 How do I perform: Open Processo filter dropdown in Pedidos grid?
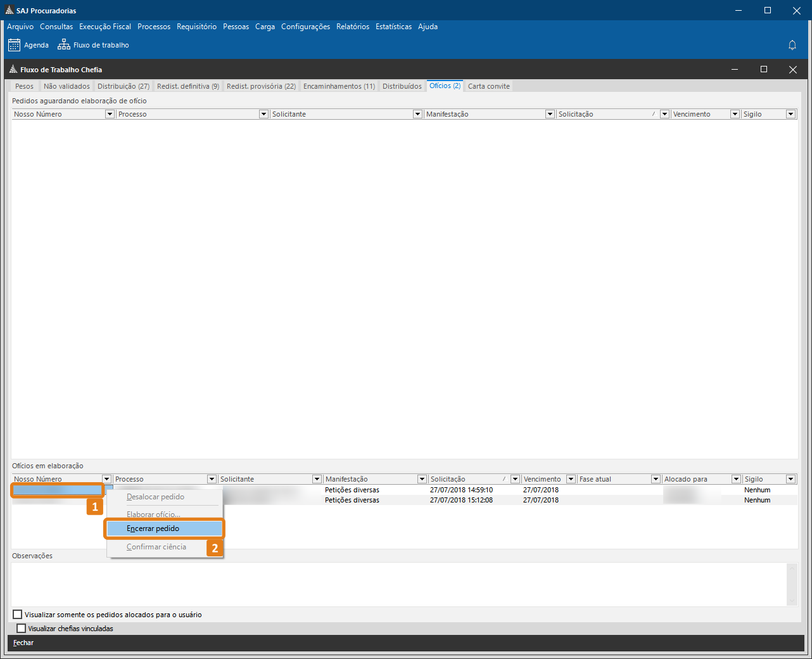(x=263, y=114)
